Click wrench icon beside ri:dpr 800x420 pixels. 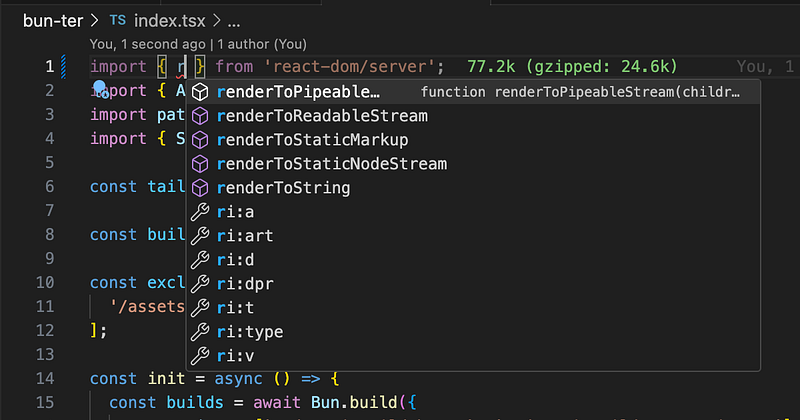pos(200,284)
